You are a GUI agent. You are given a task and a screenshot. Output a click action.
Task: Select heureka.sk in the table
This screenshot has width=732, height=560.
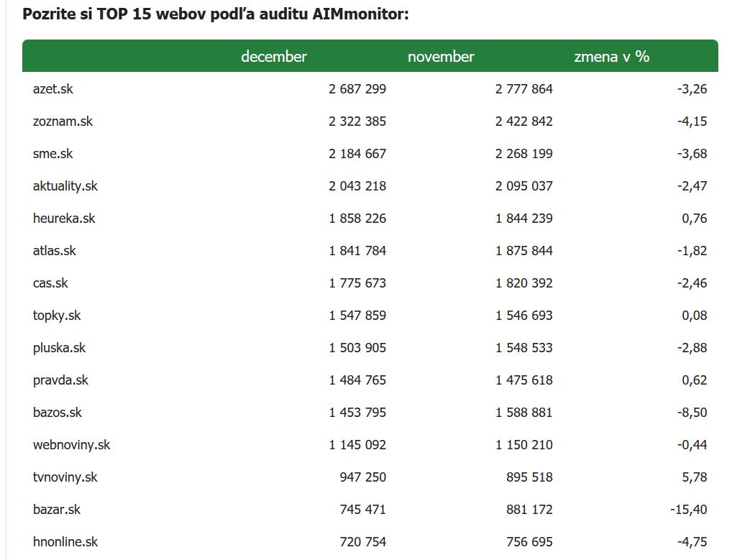click(x=64, y=219)
